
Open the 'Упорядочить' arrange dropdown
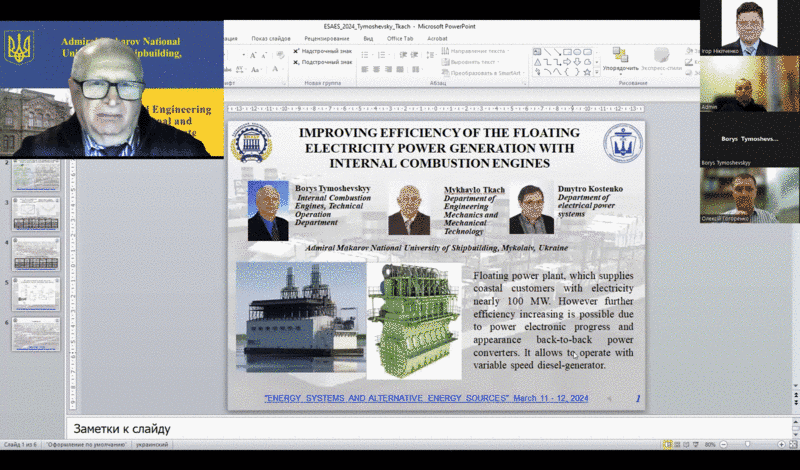(620, 60)
